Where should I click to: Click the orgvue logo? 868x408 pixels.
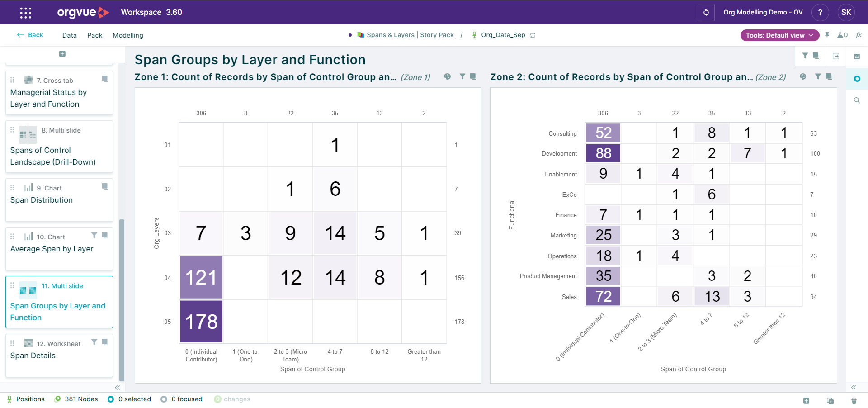pos(83,12)
